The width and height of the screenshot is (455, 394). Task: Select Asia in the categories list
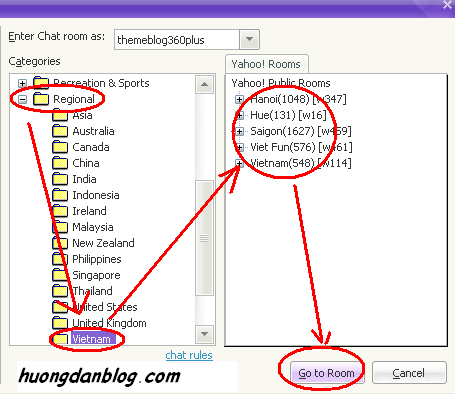(82, 115)
